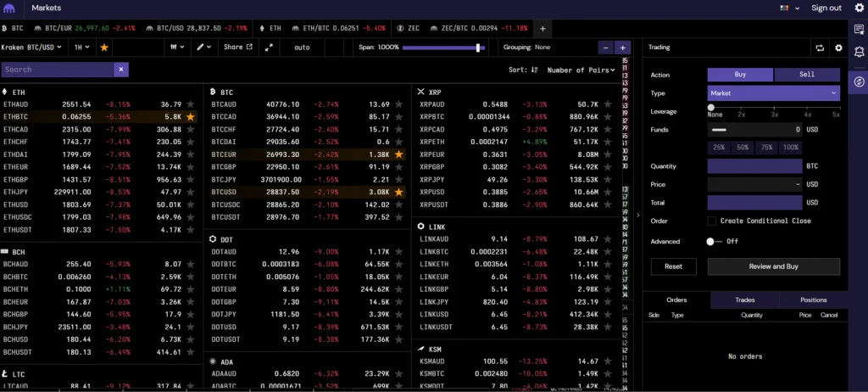Open Number of Pairs sort dropdown

[x=581, y=70]
